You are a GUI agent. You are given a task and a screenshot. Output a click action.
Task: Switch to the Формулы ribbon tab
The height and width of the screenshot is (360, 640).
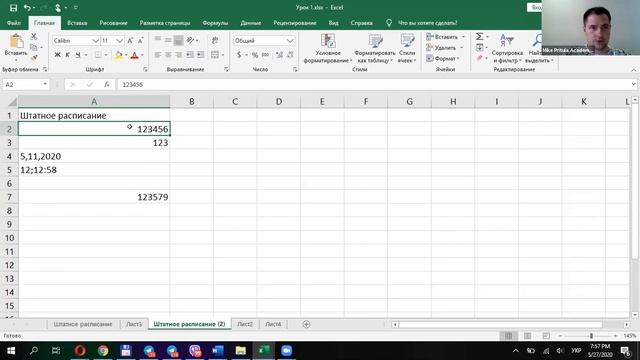click(x=215, y=23)
